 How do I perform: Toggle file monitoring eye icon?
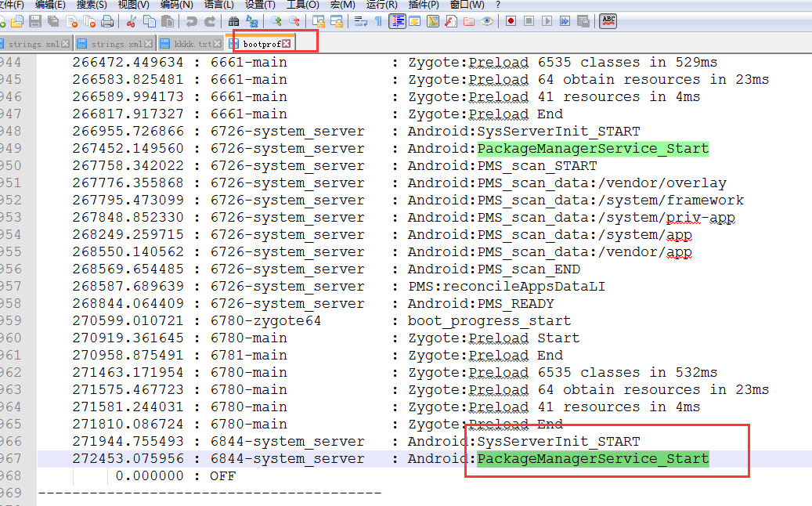point(487,21)
